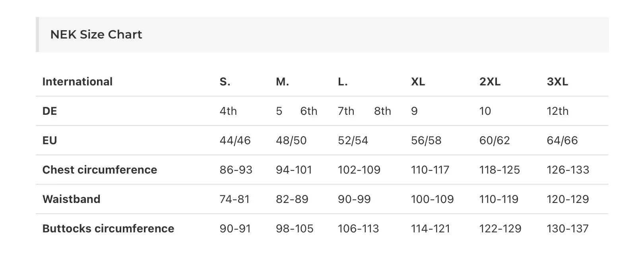This screenshot has width=644, height=255.
Task: Click the L. size column header
Action: (343, 81)
